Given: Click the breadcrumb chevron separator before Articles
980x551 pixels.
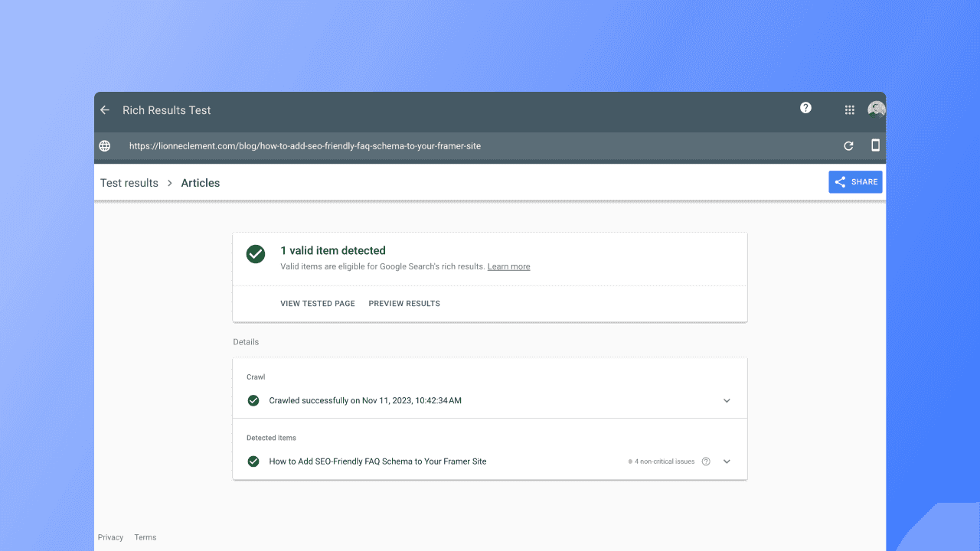Looking at the screenshot, I should click(x=170, y=183).
